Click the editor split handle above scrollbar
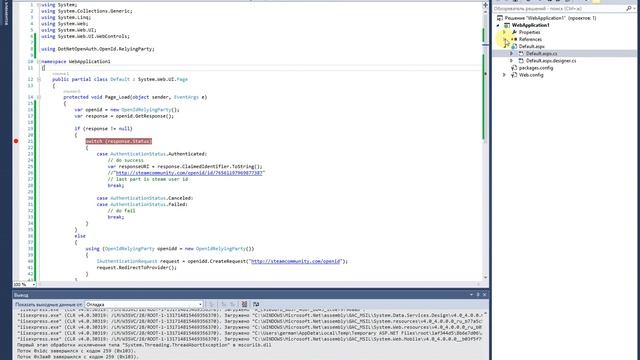 tap(485, 5)
